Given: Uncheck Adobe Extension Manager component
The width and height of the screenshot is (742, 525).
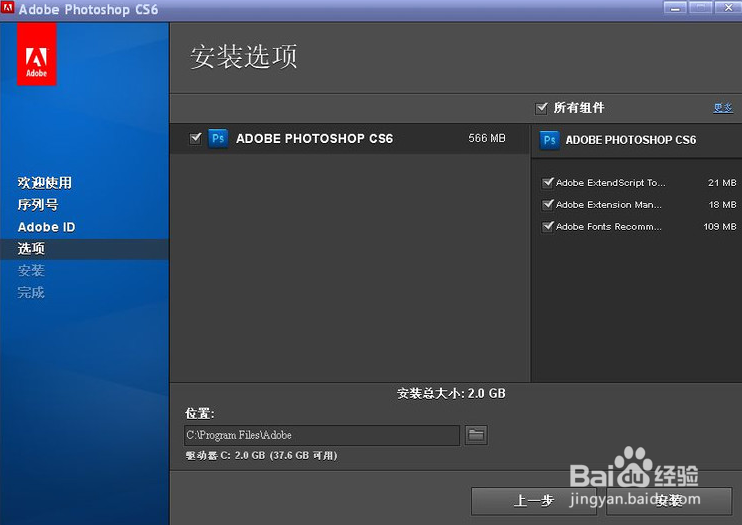Looking at the screenshot, I should (x=548, y=205).
